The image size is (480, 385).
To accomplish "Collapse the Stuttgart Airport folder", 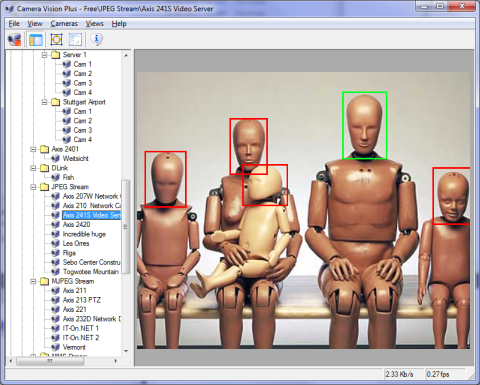I will [44, 102].
